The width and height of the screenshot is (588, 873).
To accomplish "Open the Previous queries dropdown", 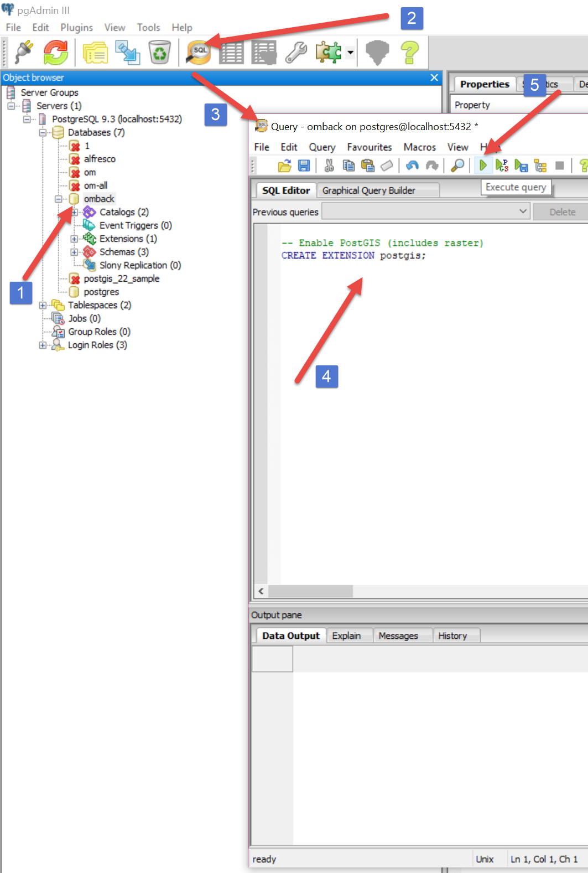I will pyautogui.click(x=522, y=211).
